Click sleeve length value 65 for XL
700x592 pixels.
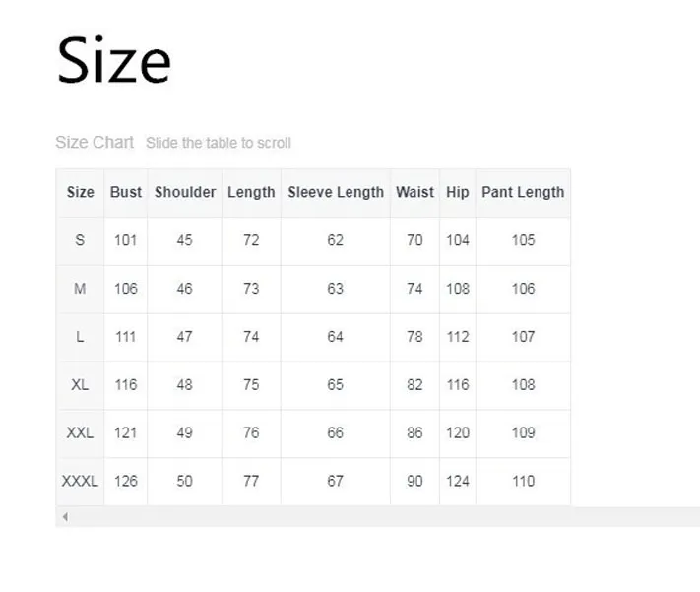point(336,385)
